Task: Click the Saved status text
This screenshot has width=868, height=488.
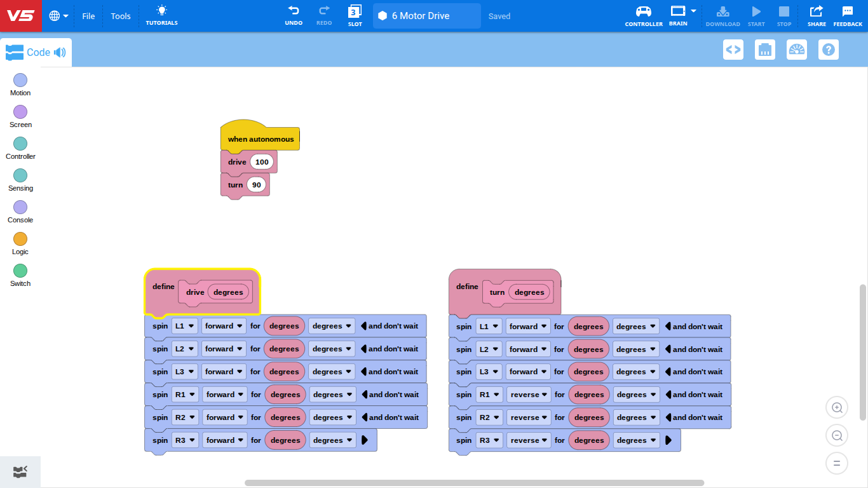Action: click(499, 16)
